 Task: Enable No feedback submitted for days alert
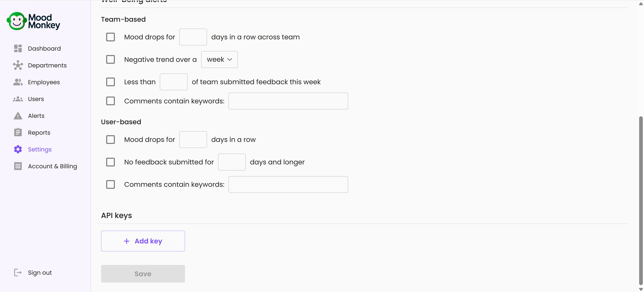click(110, 162)
